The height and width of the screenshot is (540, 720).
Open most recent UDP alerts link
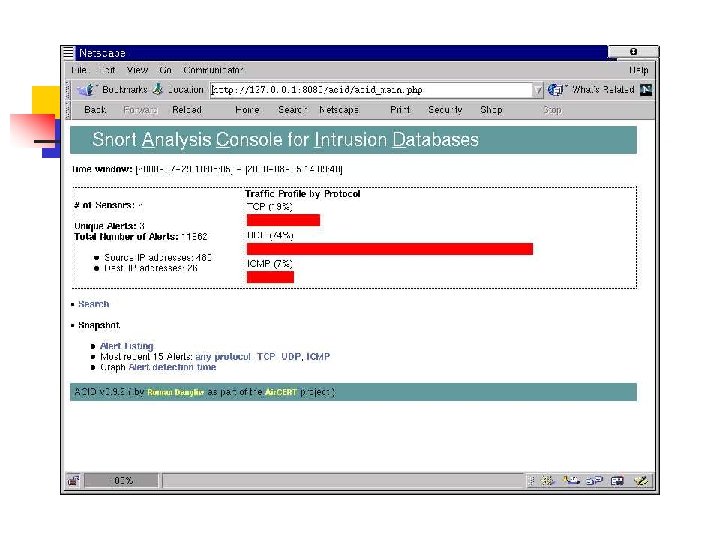(x=291, y=357)
